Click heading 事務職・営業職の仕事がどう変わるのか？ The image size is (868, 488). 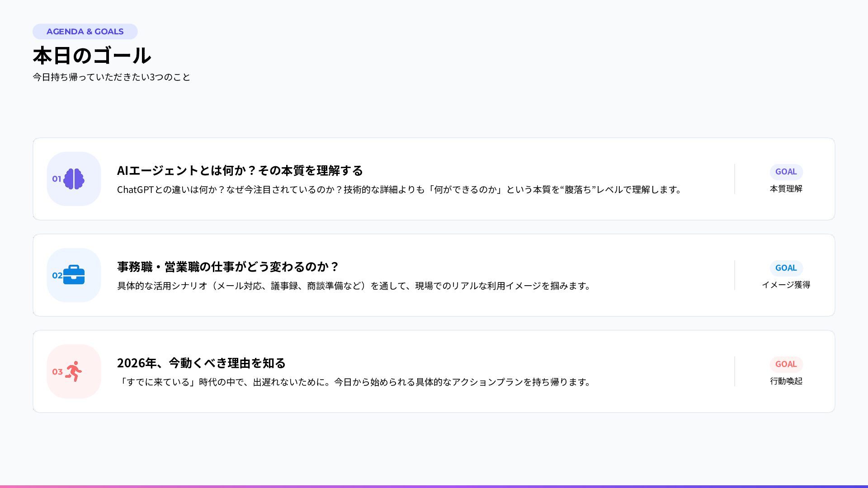pyautogui.click(x=227, y=267)
